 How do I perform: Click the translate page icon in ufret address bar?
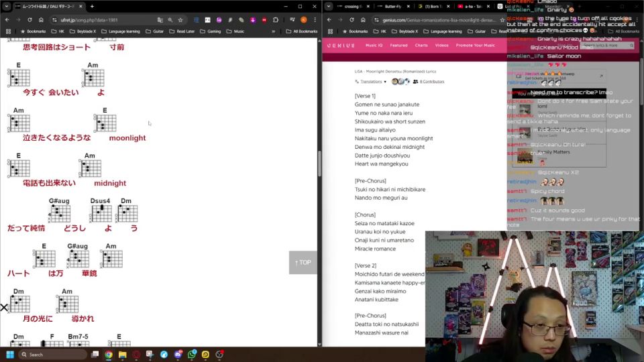tap(160, 19)
